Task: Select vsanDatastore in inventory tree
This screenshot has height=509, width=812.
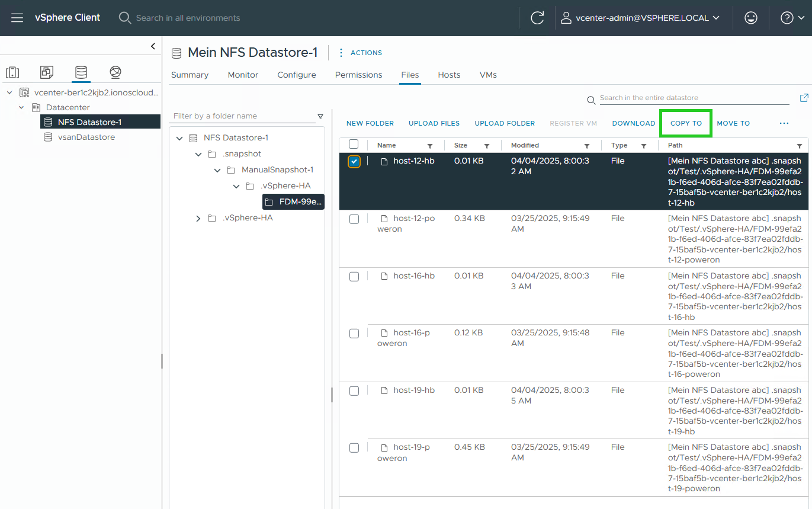Action: pyautogui.click(x=86, y=137)
